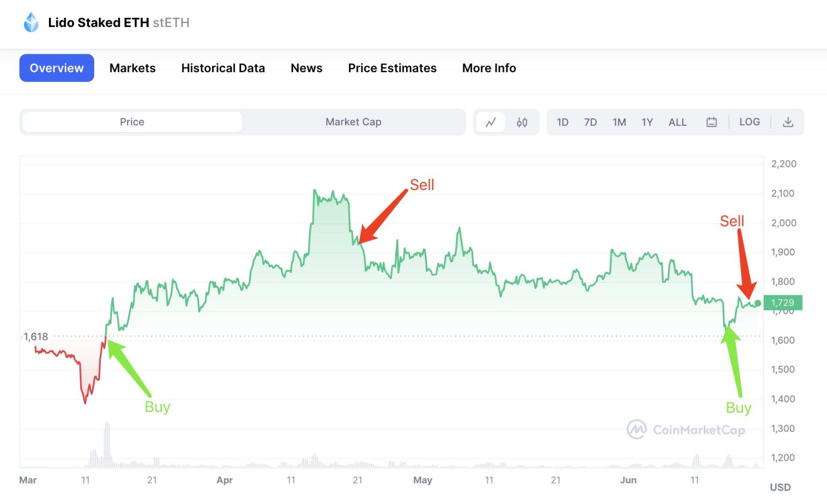Click the chart download icon
Image resolution: width=827 pixels, height=504 pixels.
(x=788, y=122)
